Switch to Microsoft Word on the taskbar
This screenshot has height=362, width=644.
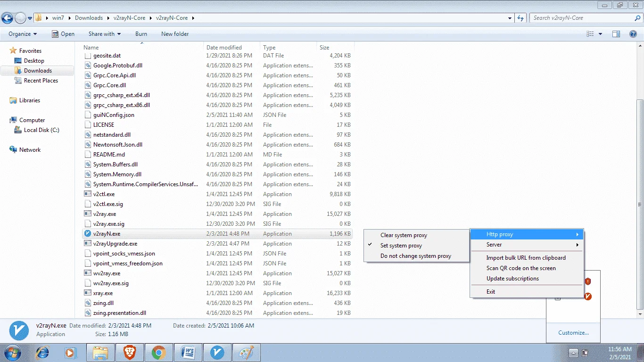[x=188, y=353]
